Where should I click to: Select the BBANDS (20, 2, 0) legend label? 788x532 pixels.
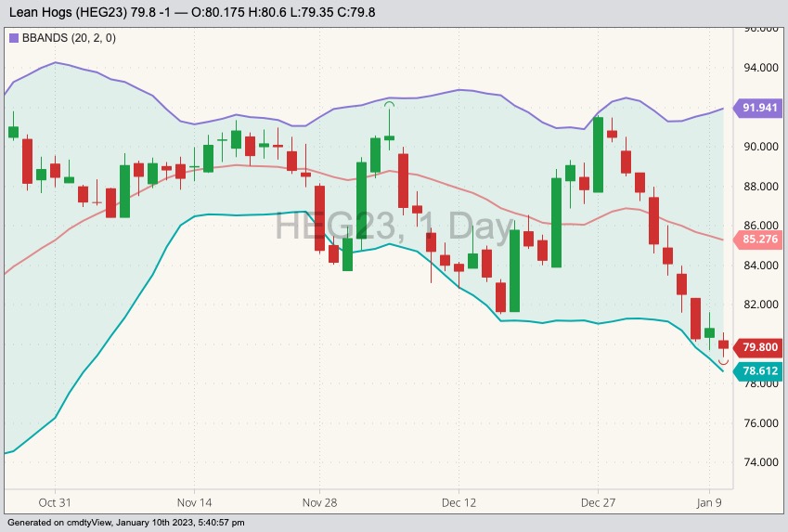(69, 38)
